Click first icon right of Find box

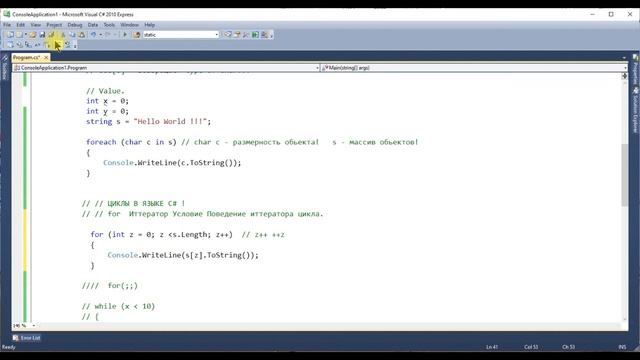coord(228,35)
